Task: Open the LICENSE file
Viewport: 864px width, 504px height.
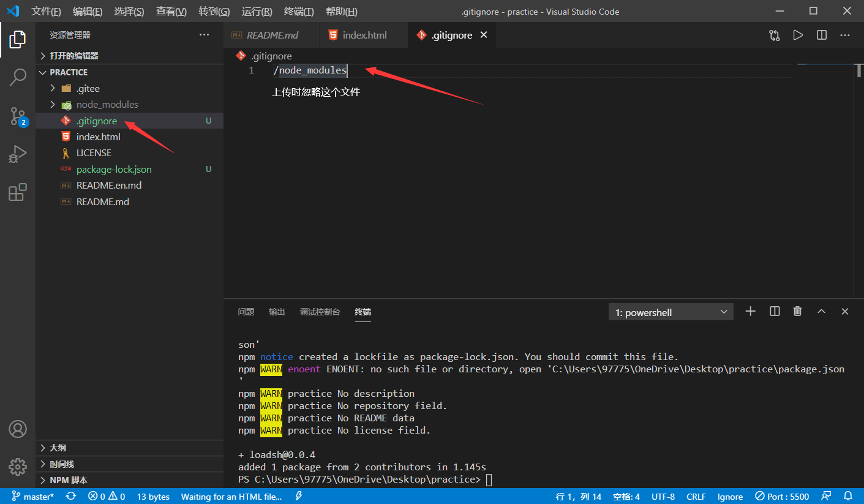Action: [x=129, y=153]
